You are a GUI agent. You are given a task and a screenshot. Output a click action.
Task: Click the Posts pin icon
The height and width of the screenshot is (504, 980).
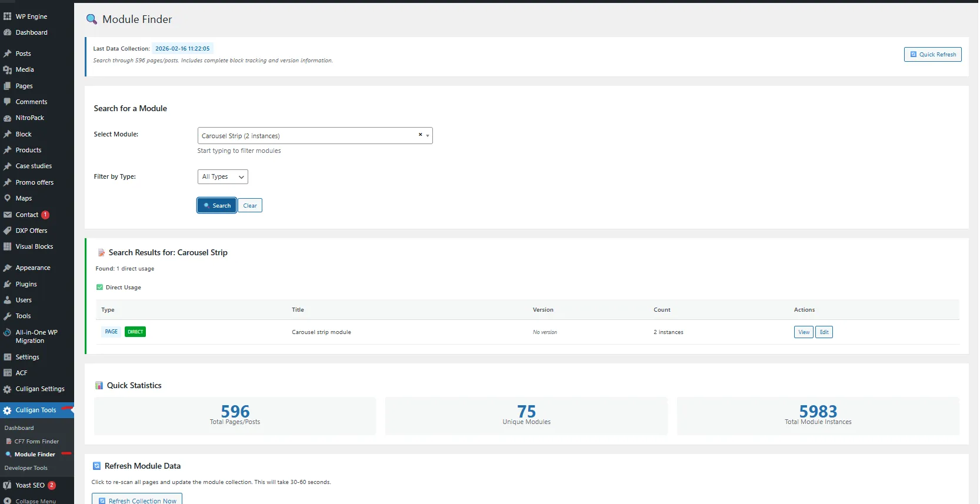pos(7,54)
